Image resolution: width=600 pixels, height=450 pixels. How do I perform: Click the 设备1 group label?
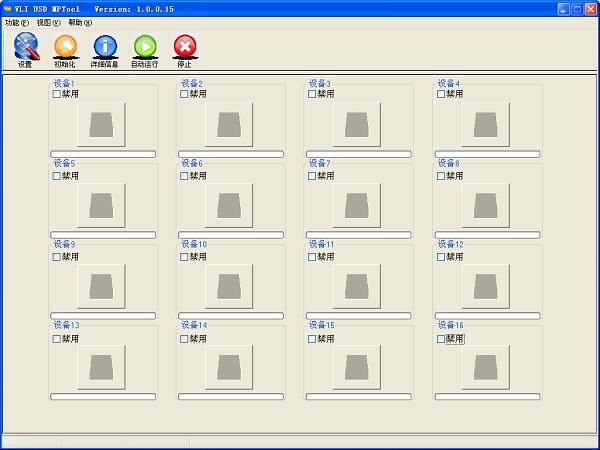point(64,83)
